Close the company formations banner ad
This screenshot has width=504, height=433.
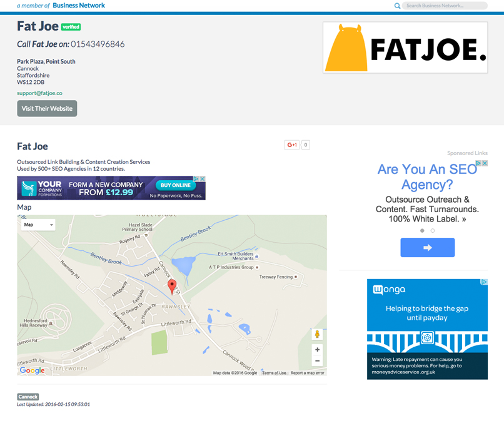(x=203, y=178)
